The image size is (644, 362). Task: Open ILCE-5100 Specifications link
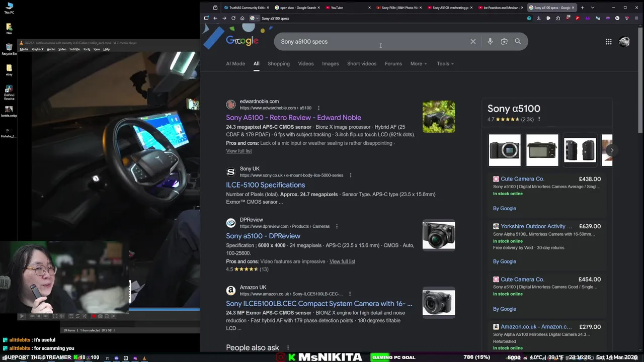265,185
